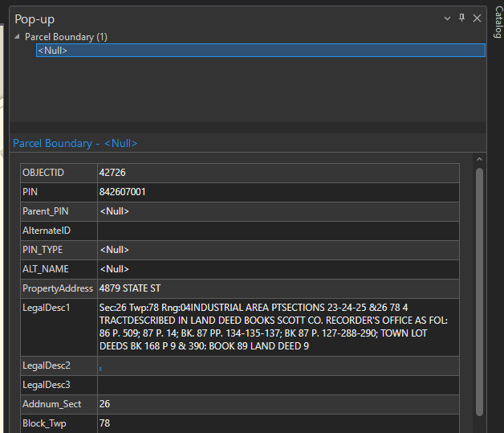Click the PIN_TYPE <Null> value cell
This screenshot has width=504, height=433.
point(114,250)
